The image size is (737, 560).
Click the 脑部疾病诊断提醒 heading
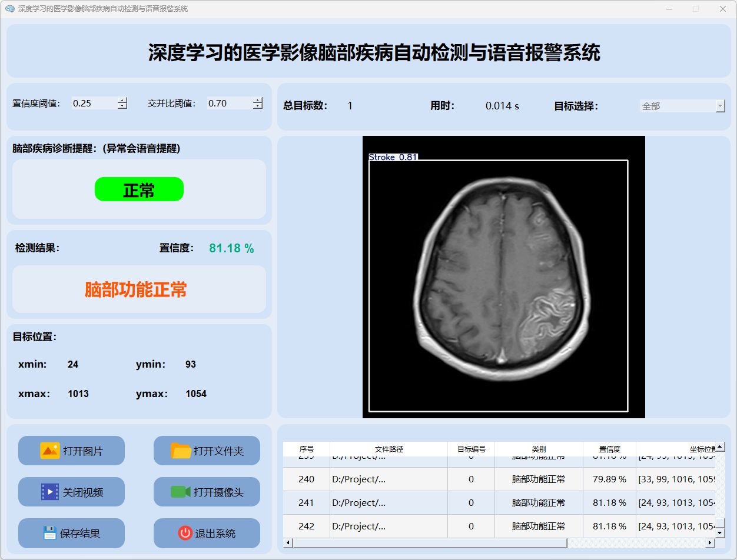pos(97,149)
